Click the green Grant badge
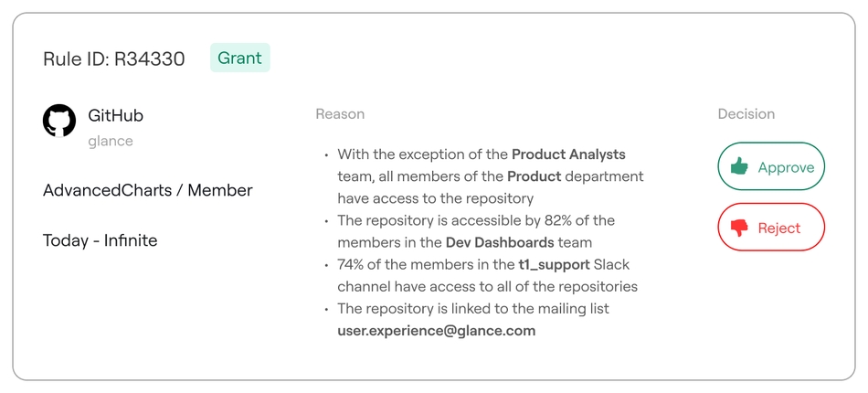 (239, 58)
